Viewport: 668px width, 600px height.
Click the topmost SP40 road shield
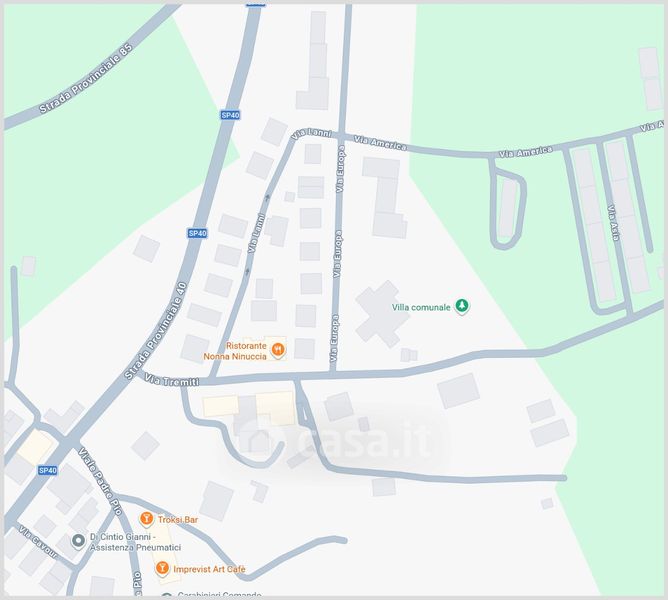tap(230, 115)
